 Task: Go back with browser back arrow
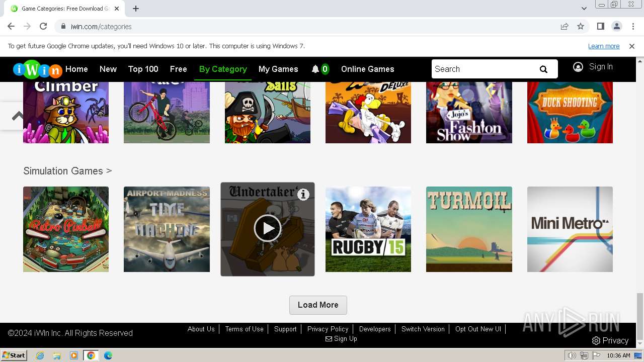(11, 26)
